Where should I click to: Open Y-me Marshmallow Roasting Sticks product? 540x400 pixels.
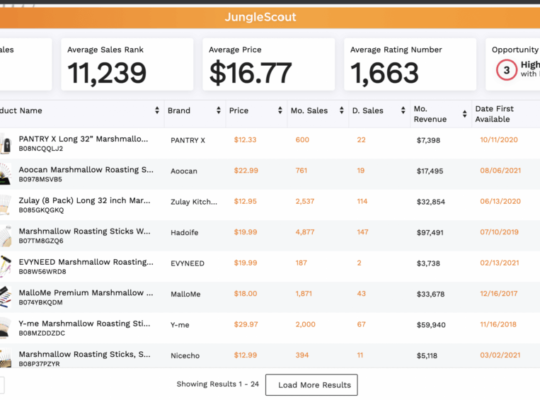[84, 324]
